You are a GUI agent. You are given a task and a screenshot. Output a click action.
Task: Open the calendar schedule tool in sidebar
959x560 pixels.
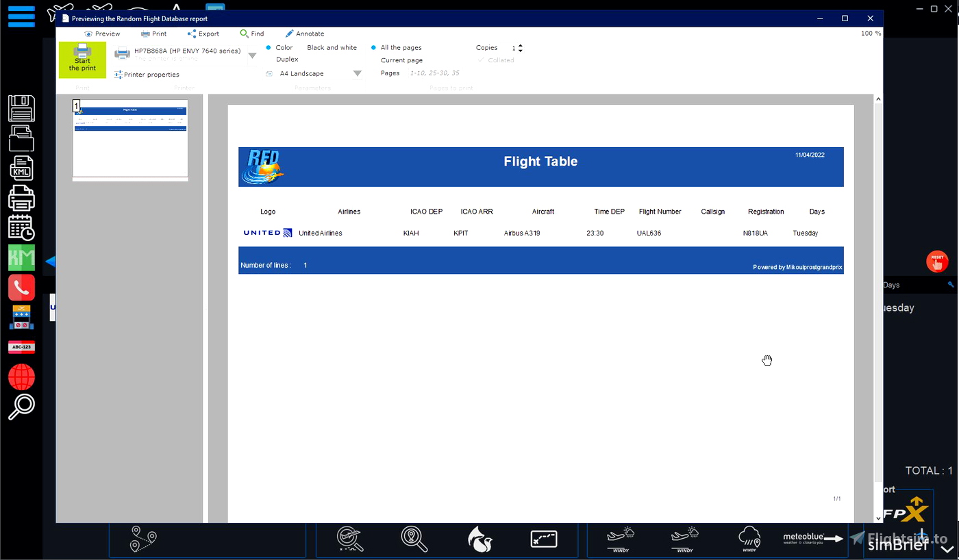21,227
